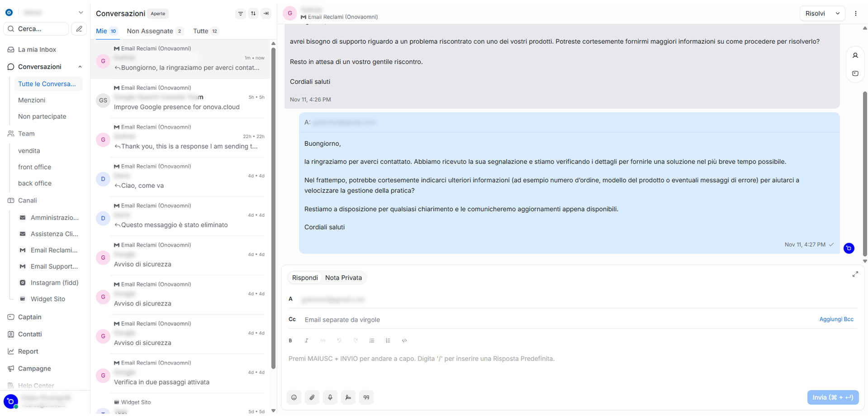Toggle bold formatting in reply editor
This screenshot has width=868, height=417.
coord(290,341)
